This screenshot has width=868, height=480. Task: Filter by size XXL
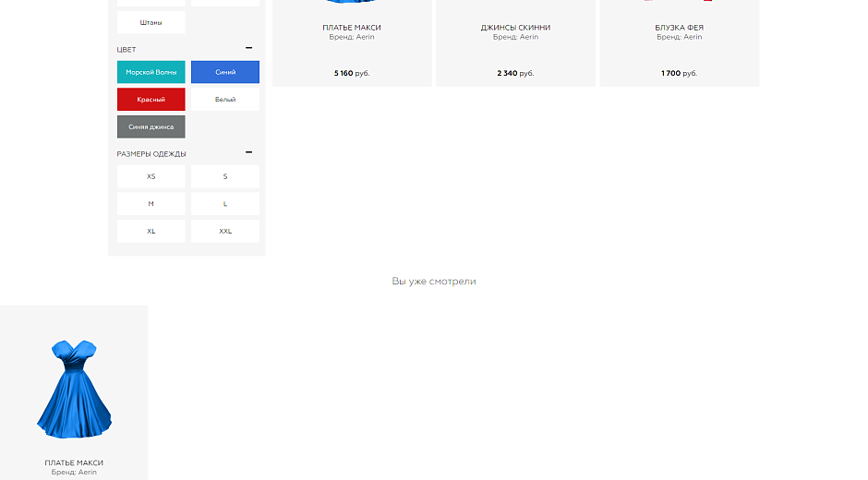225,232
